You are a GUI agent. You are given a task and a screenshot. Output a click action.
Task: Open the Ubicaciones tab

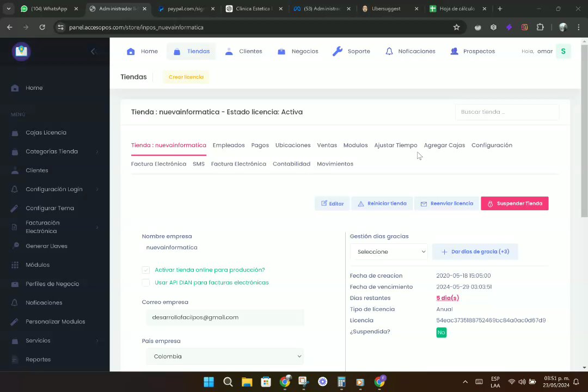click(x=293, y=145)
